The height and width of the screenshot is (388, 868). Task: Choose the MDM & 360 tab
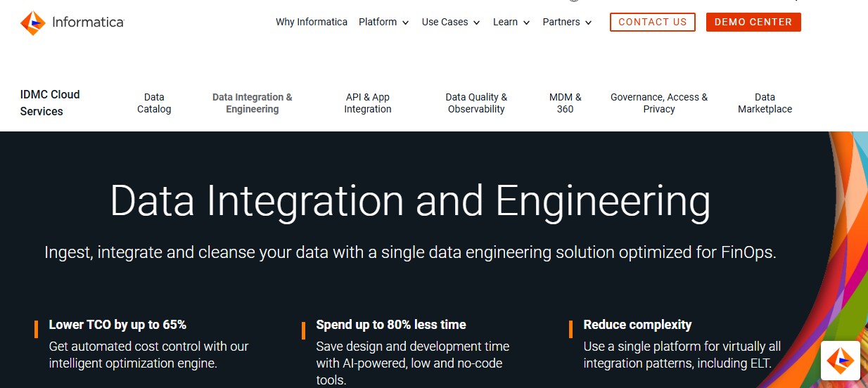(566, 103)
